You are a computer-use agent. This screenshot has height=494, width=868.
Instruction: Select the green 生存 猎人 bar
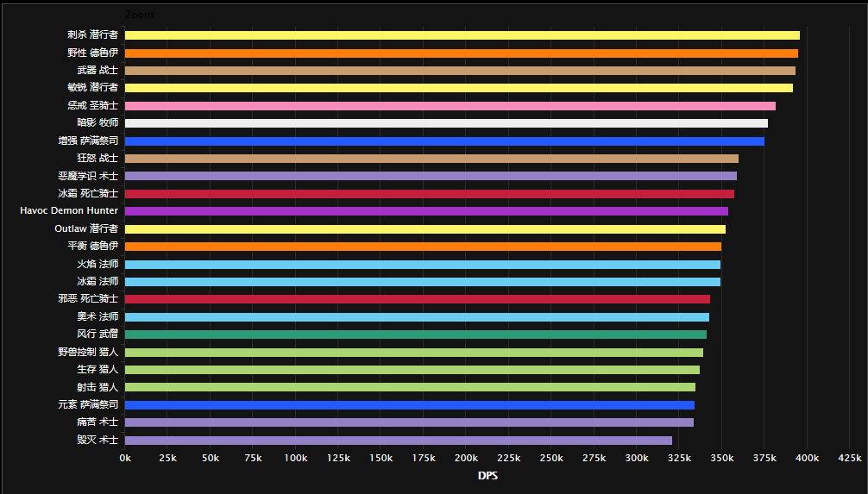pos(412,370)
